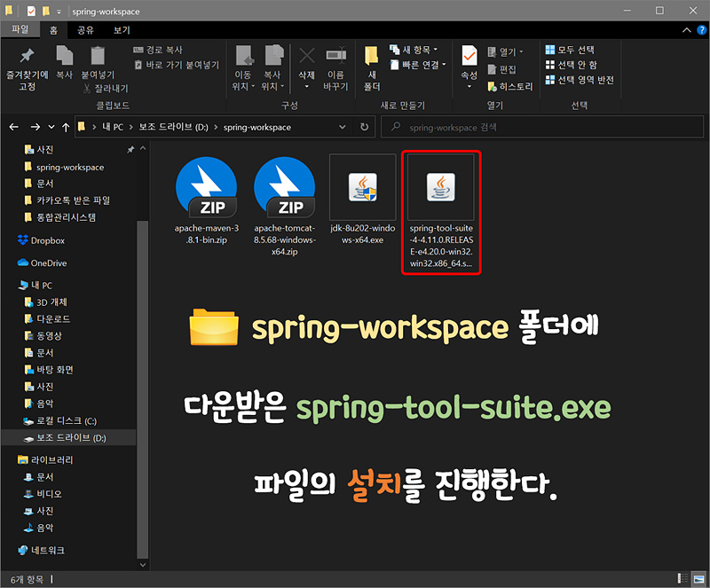Viewport: 710px width, 588px height.
Task: Open 통합관리시스템 folder in sidebar
Action: pyautogui.click(x=61, y=217)
